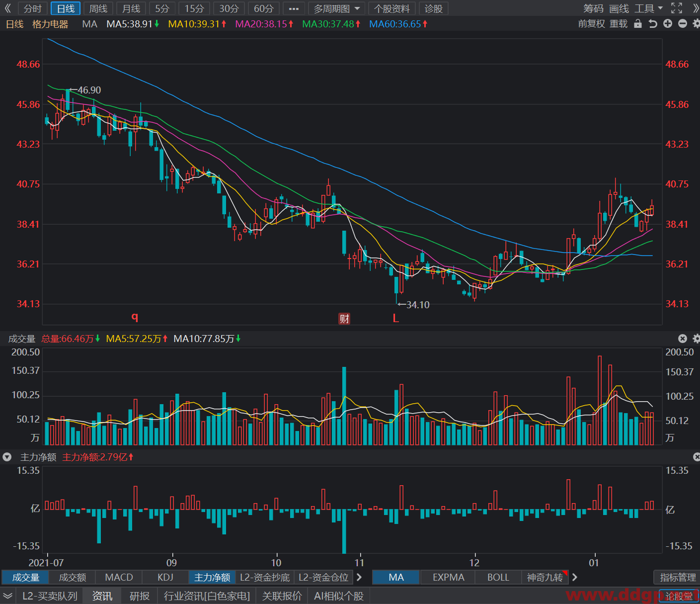Expand the bottom panel double chevron
The image size is (700, 604).
(7, 596)
